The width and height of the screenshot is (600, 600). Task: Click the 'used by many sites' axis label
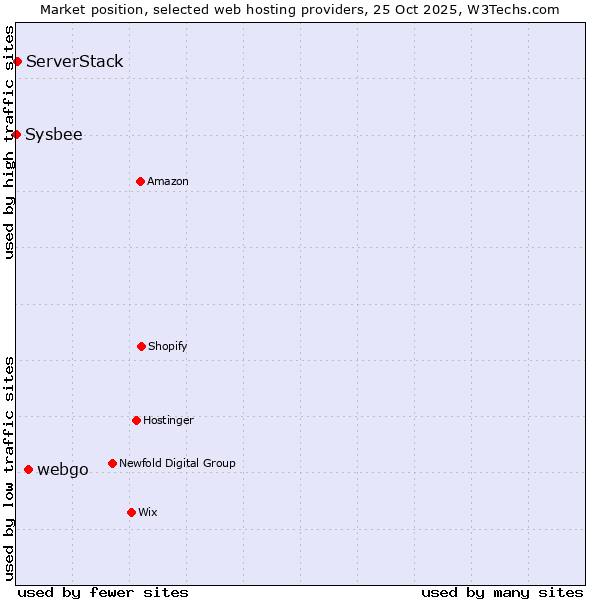pyautogui.click(x=502, y=592)
